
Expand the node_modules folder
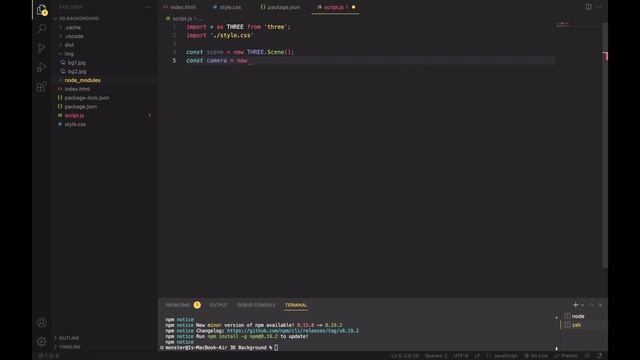click(x=82, y=80)
